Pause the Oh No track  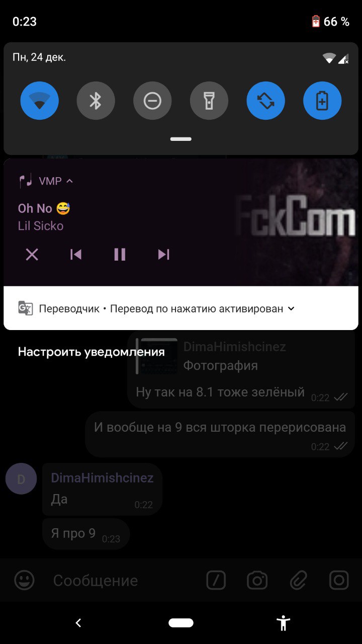(120, 255)
